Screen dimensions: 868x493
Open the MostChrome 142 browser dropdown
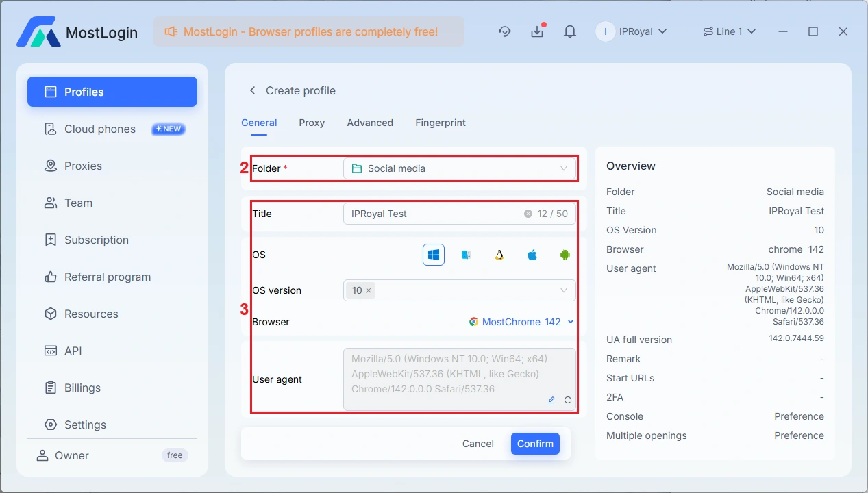pyautogui.click(x=522, y=322)
